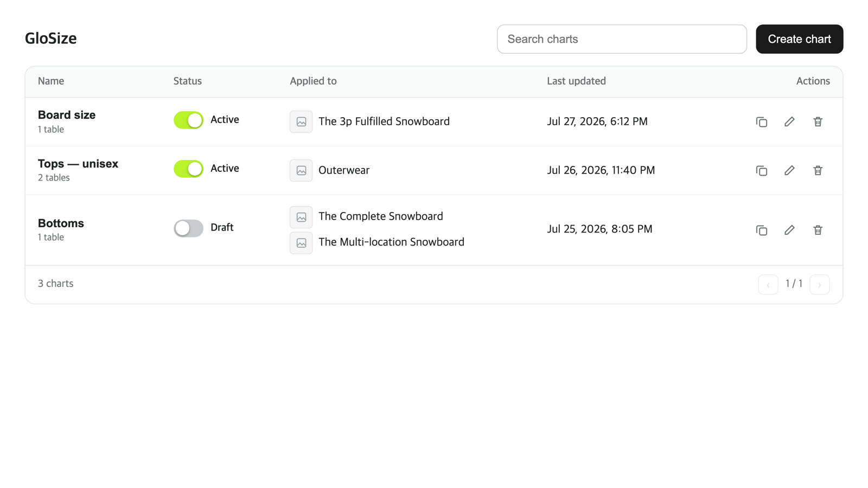Edit the Board size chart
This screenshot has height=488, width=868.
790,122
